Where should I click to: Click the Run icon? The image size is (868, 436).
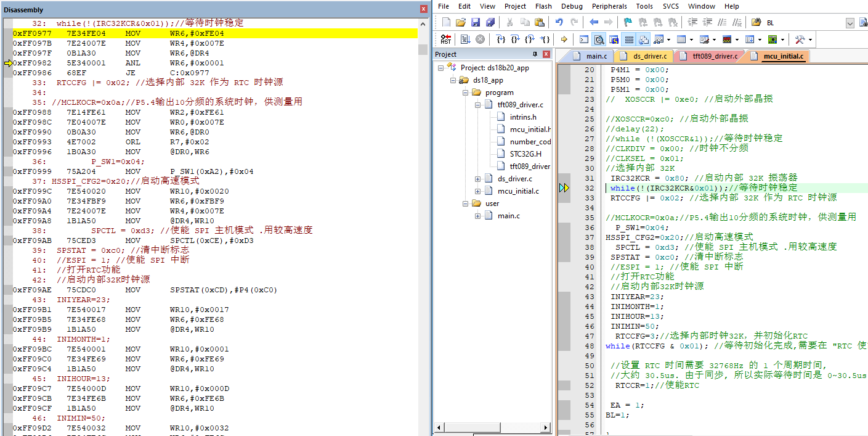465,39
